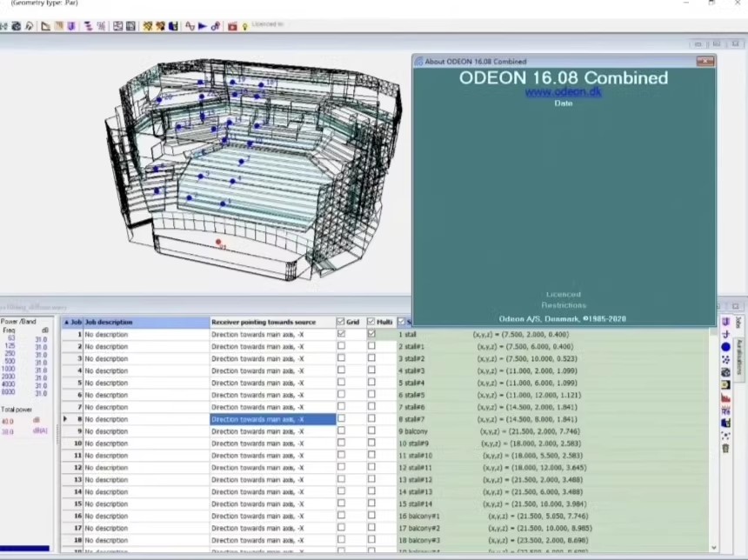The image size is (748, 560).
Task: Click the grey globe icon in the right sidebar
Action: 725,372
